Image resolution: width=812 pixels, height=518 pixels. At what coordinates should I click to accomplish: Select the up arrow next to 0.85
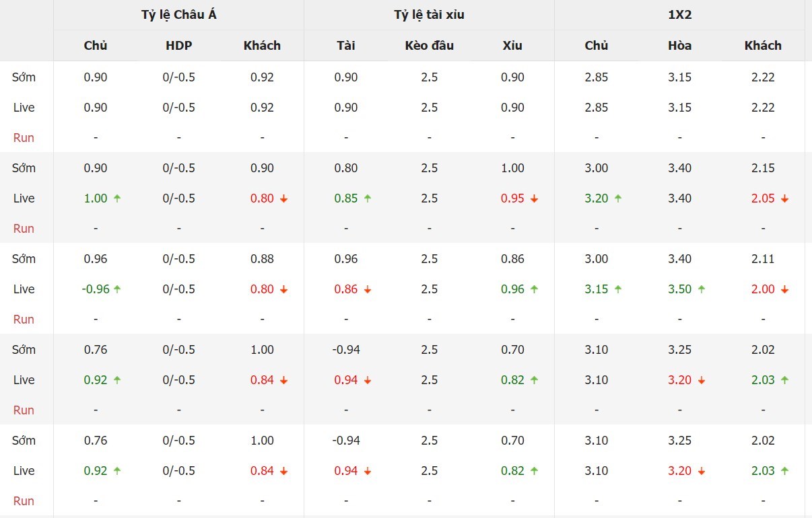tap(368, 198)
